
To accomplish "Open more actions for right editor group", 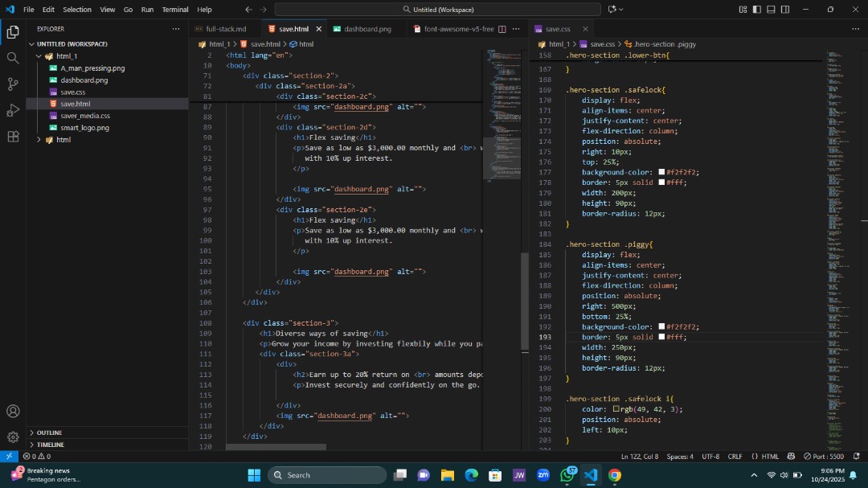I will tap(855, 29).
